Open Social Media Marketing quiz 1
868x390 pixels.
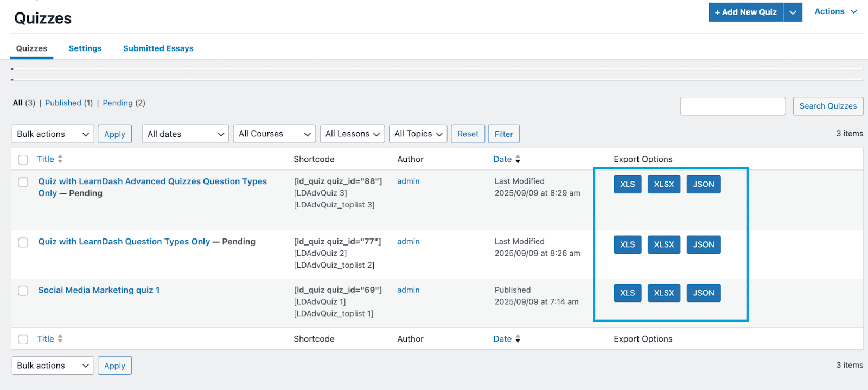point(99,290)
